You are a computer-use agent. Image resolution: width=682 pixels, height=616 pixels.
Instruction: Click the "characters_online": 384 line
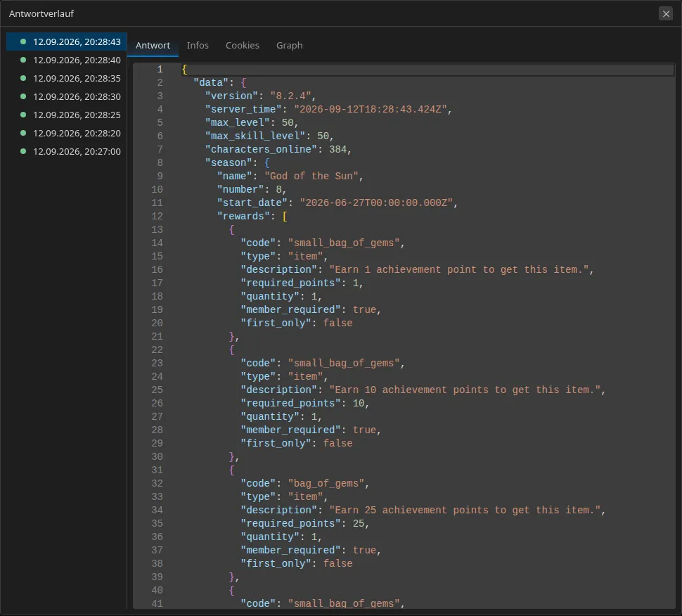278,149
